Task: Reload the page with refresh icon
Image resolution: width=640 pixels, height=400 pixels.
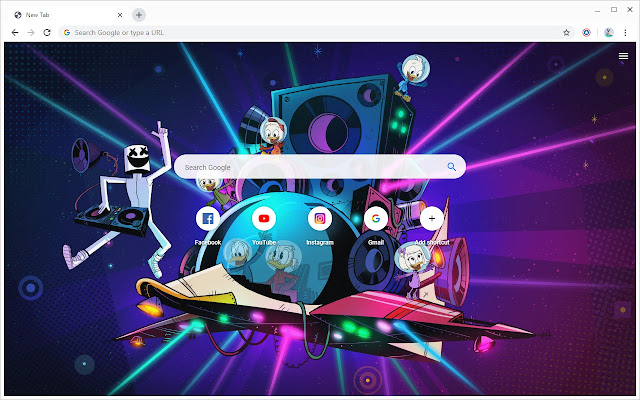Action: [x=47, y=32]
